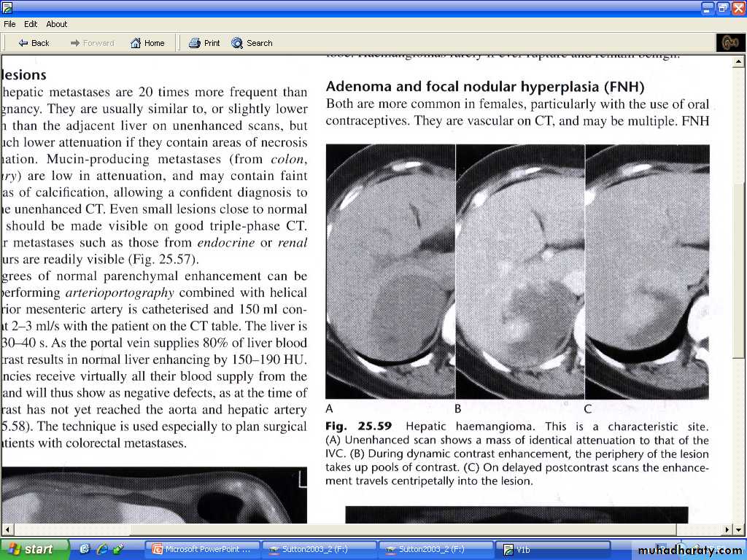Click the Back arrow toolbar button

(34, 43)
